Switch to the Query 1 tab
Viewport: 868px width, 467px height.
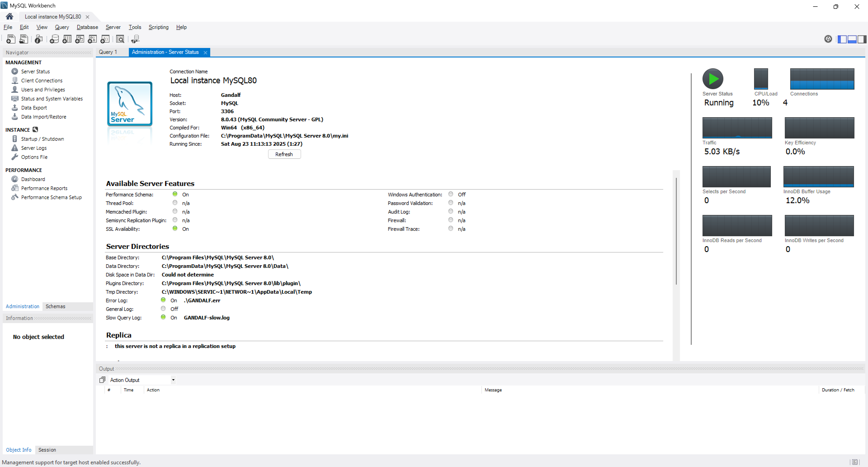(x=108, y=52)
